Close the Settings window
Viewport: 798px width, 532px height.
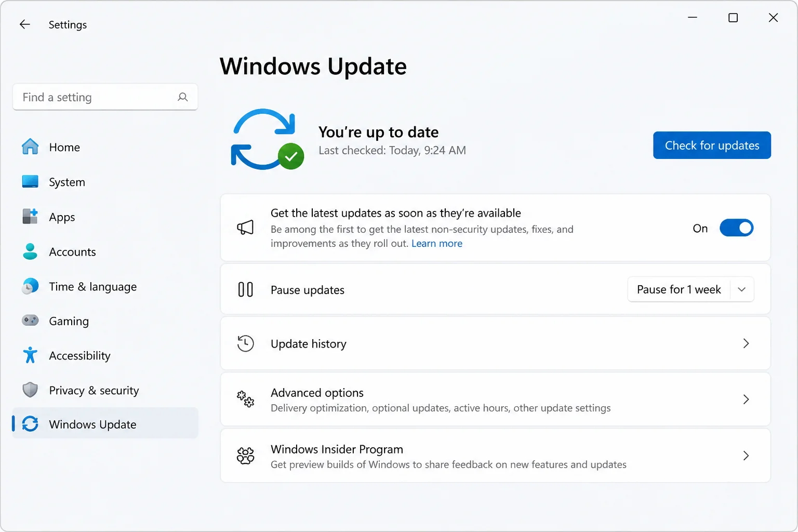773,18
